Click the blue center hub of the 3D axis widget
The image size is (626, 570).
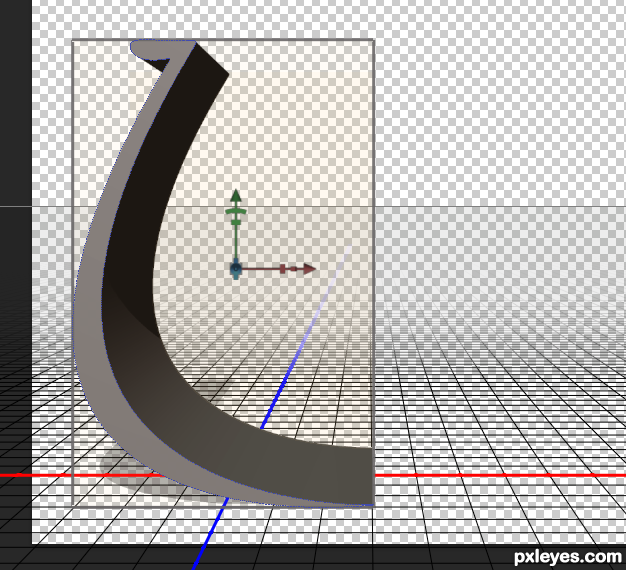tap(236, 269)
